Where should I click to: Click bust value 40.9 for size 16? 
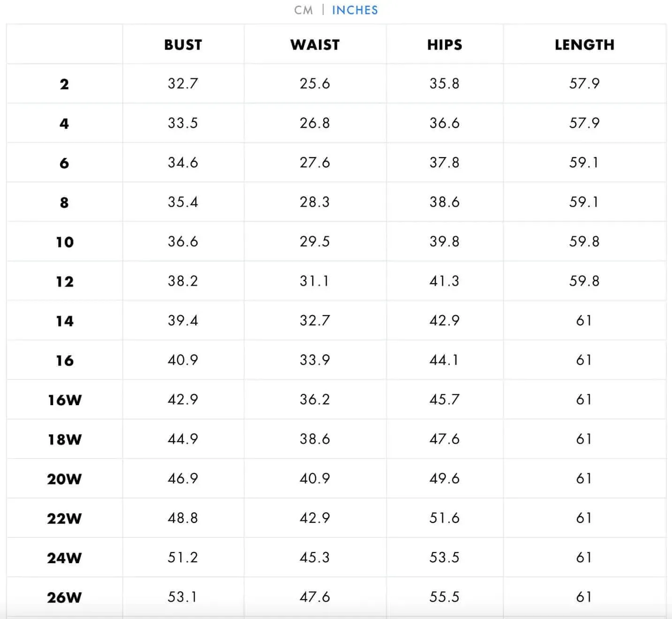click(x=183, y=360)
